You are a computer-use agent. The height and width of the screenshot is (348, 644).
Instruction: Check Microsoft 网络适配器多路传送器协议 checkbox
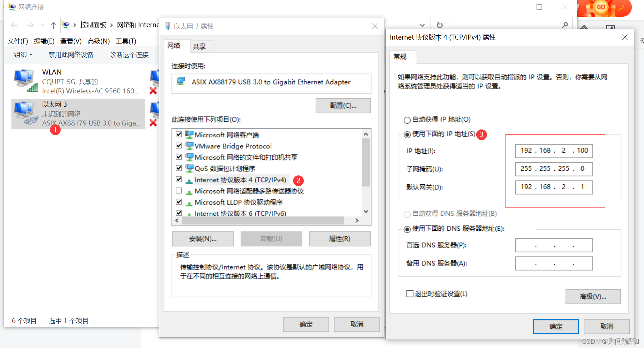[x=179, y=190]
